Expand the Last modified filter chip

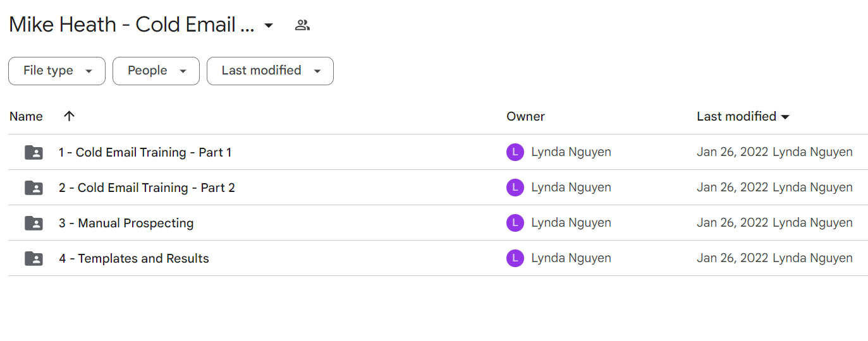click(x=270, y=71)
